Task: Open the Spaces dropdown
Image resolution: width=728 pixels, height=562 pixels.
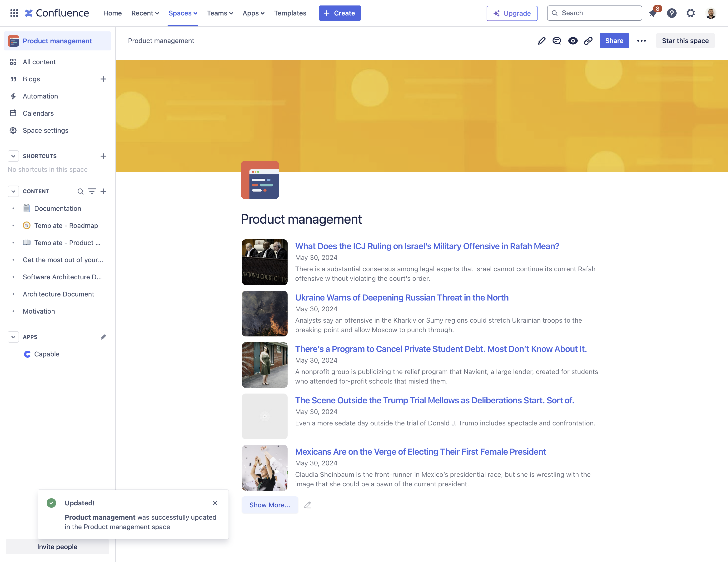Action: [183, 13]
